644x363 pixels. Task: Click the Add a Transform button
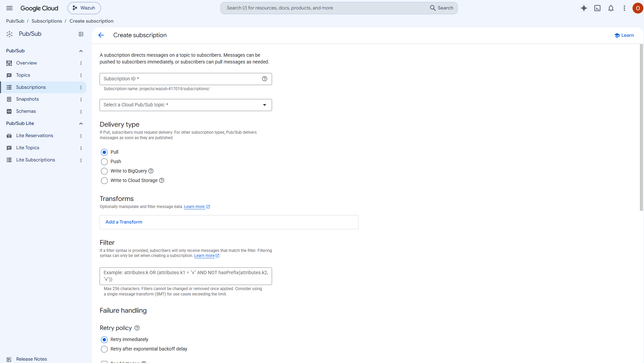(x=124, y=222)
